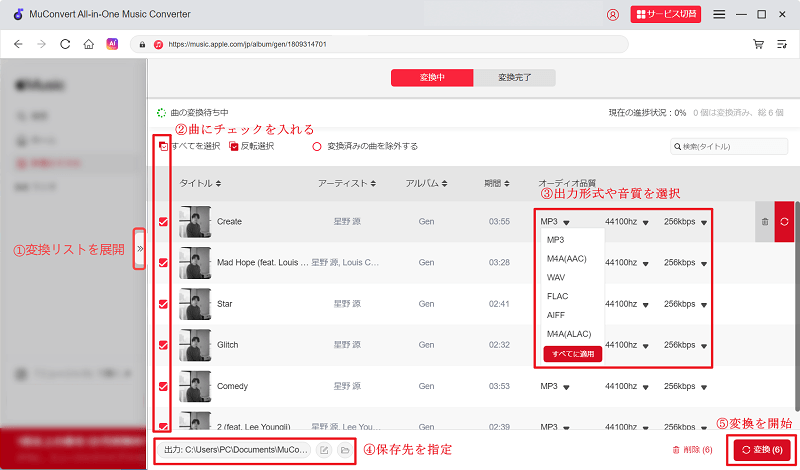Open the AI icon in the toolbar
The image size is (800, 470).
click(112, 44)
